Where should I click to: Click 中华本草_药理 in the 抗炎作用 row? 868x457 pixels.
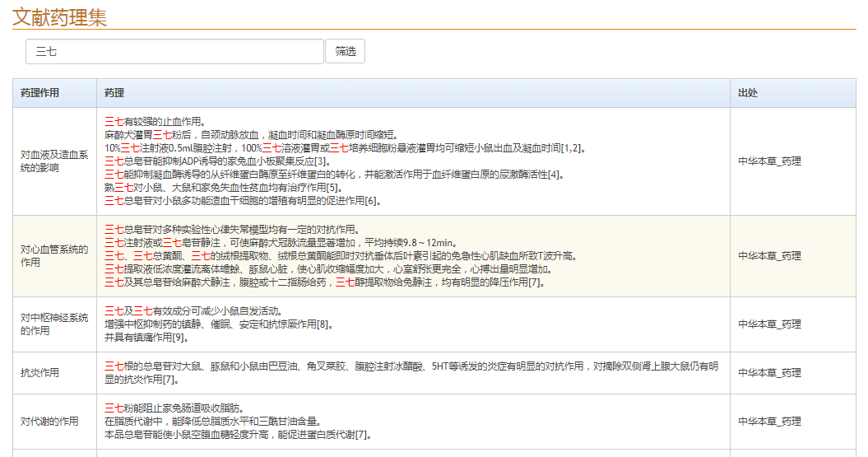(x=769, y=373)
